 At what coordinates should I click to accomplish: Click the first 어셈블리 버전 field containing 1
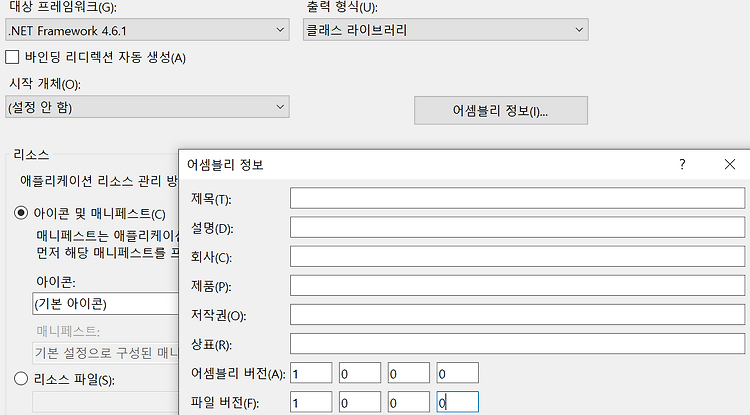tap(311, 373)
